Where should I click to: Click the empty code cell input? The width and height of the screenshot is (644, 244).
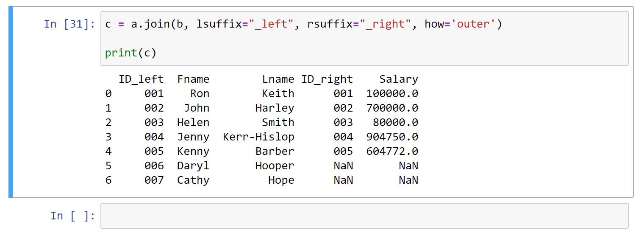pos(364,216)
